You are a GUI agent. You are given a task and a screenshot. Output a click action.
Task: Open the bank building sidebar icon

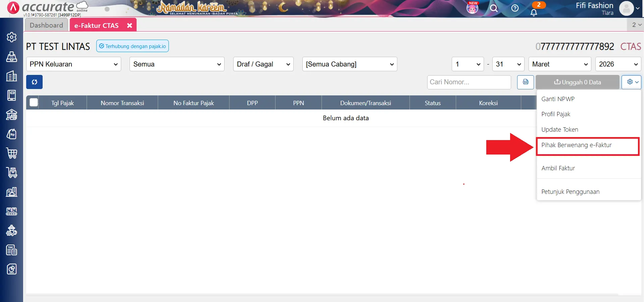[12, 115]
